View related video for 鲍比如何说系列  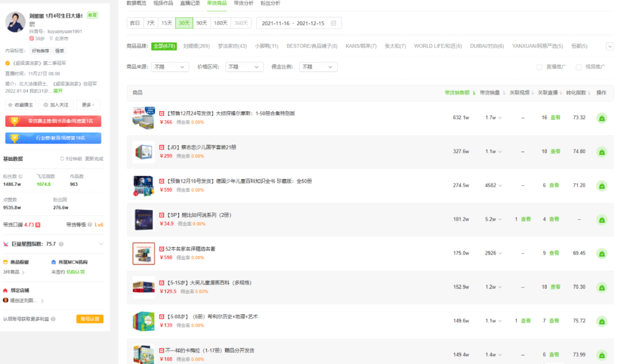click(526, 219)
